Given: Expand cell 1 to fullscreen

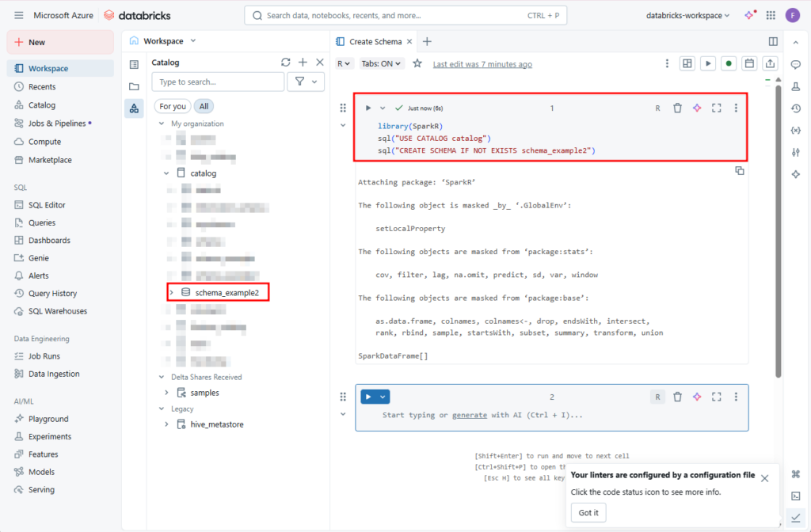Looking at the screenshot, I should coord(717,108).
